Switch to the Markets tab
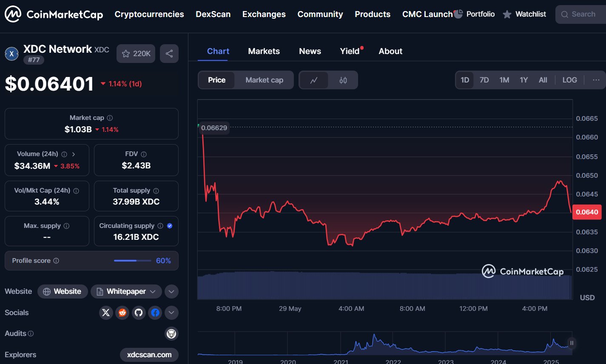This screenshot has height=364, width=606. (264, 51)
